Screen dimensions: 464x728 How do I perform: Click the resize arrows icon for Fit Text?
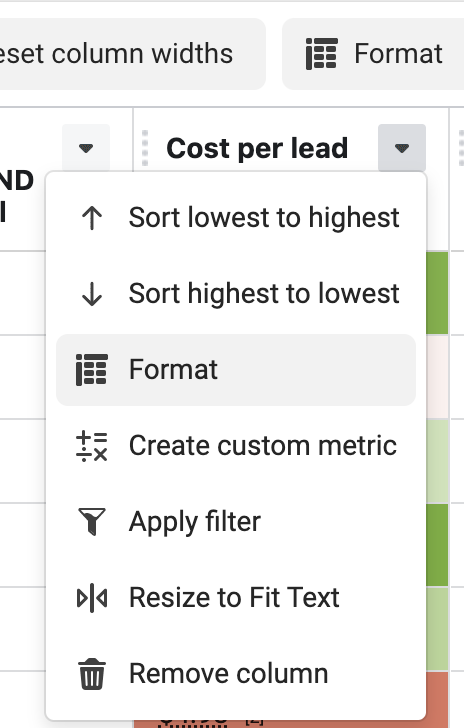pyautogui.click(x=92, y=598)
